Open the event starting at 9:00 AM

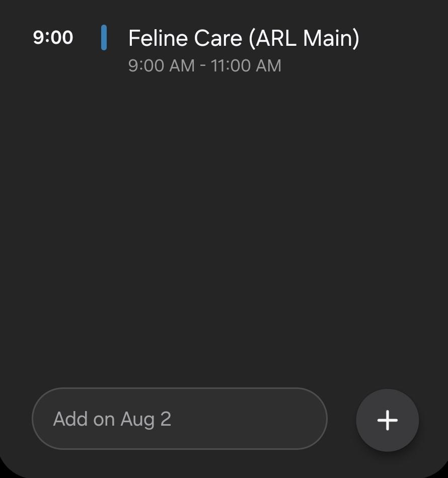[x=244, y=50]
